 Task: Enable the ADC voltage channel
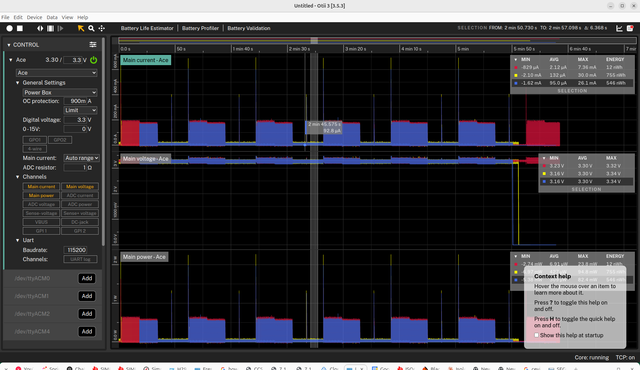pyautogui.click(x=41, y=204)
